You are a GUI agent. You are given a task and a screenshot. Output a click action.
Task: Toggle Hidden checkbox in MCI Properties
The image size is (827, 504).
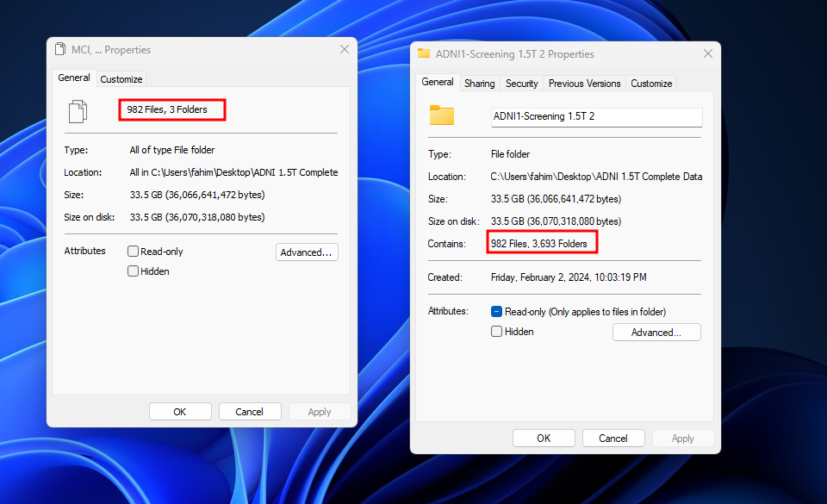[x=134, y=271]
